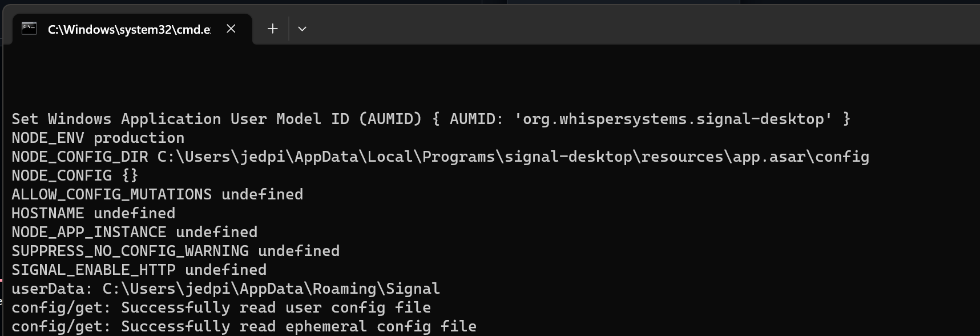Click 'Successfully read ephemeral config file' line
Image resolution: width=980 pixels, height=336 pixels.
(244, 326)
